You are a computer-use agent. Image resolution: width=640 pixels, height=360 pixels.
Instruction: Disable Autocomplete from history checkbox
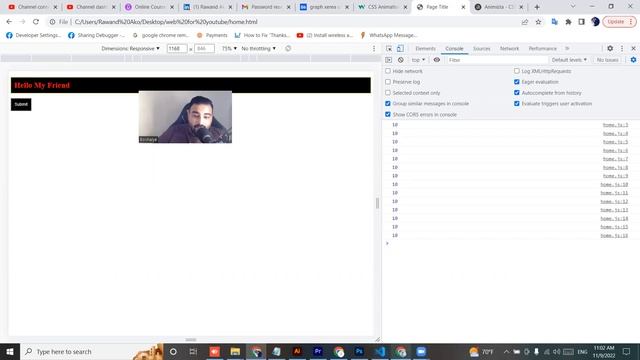pos(517,93)
